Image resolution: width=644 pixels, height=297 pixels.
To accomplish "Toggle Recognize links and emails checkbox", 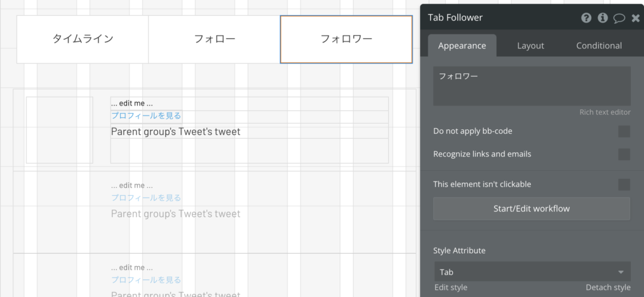I will [624, 154].
